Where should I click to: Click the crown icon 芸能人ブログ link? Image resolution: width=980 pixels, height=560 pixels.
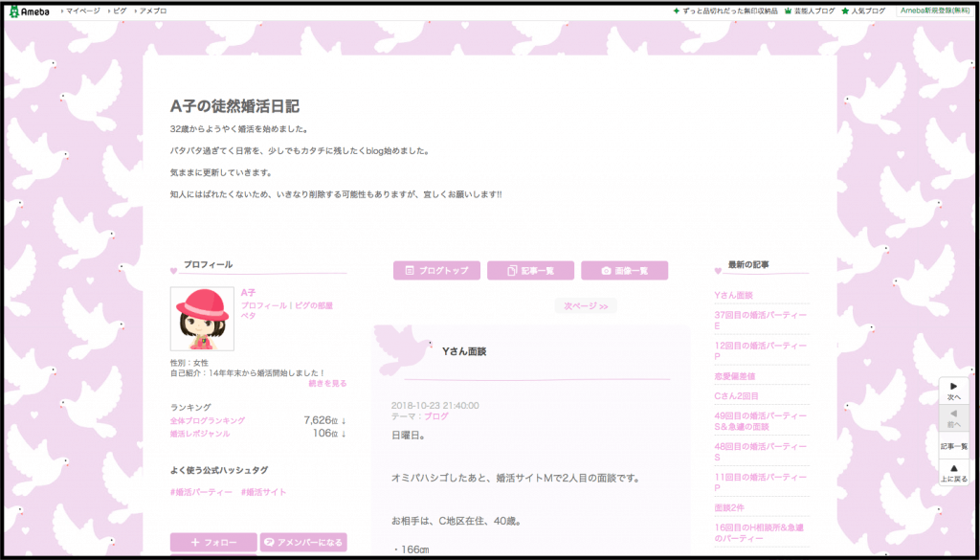pos(810,11)
